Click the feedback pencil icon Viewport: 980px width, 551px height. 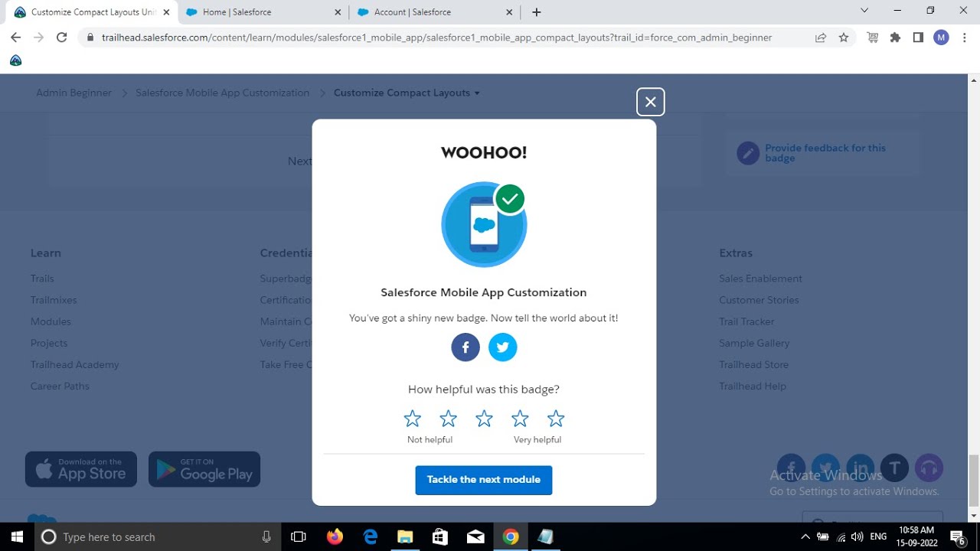click(748, 153)
